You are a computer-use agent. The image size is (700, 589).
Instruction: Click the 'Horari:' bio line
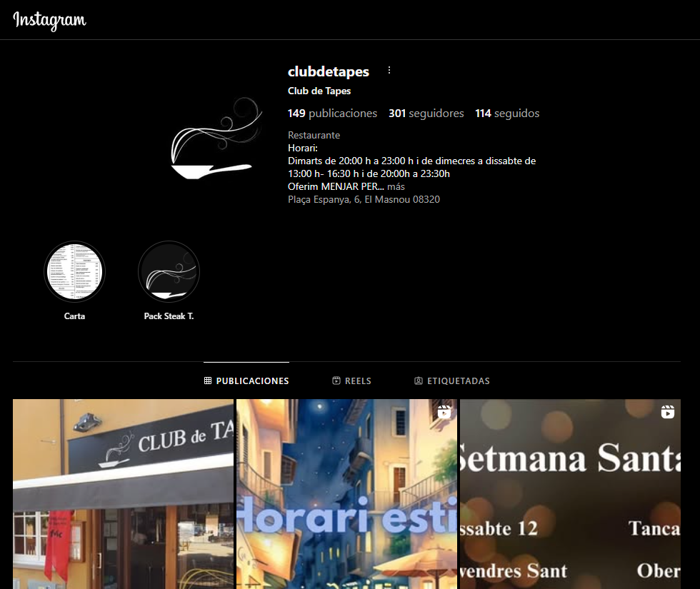(303, 148)
